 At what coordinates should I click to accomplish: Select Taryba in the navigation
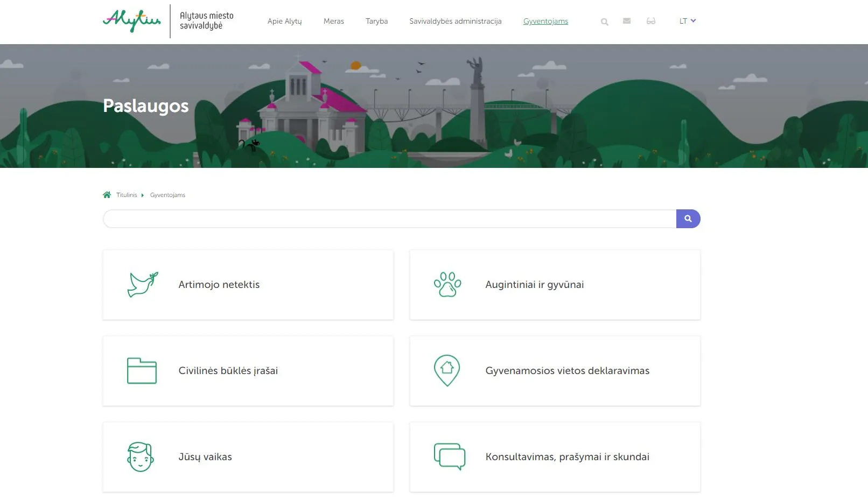coord(376,22)
